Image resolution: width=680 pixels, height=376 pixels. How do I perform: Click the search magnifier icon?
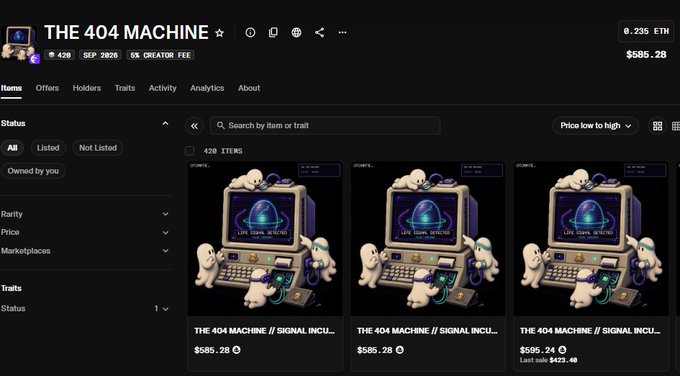click(x=221, y=125)
